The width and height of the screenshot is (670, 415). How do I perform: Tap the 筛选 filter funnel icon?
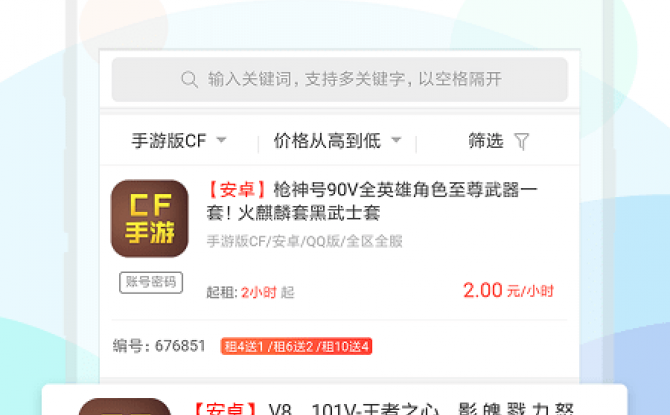[x=522, y=141]
